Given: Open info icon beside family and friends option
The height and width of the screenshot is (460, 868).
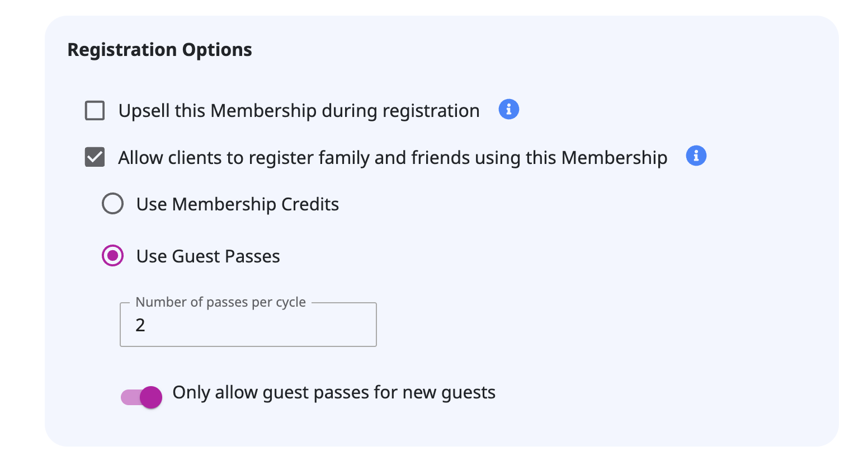Looking at the screenshot, I should pyautogui.click(x=696, y=156).
